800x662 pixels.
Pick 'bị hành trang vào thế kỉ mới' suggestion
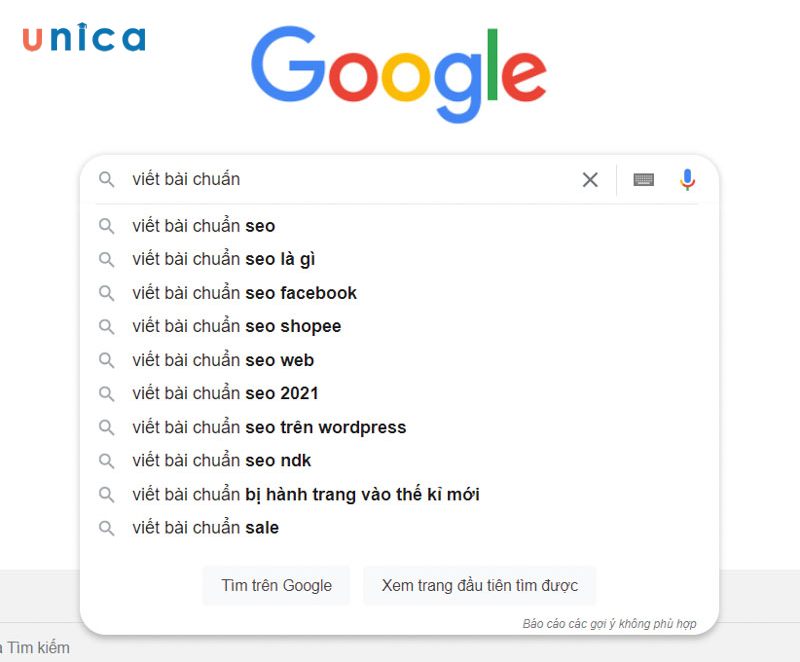pos(306,494)
